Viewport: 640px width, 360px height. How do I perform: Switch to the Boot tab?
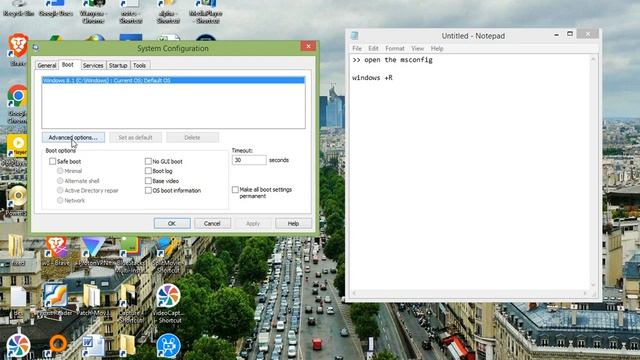coord(68,64)
